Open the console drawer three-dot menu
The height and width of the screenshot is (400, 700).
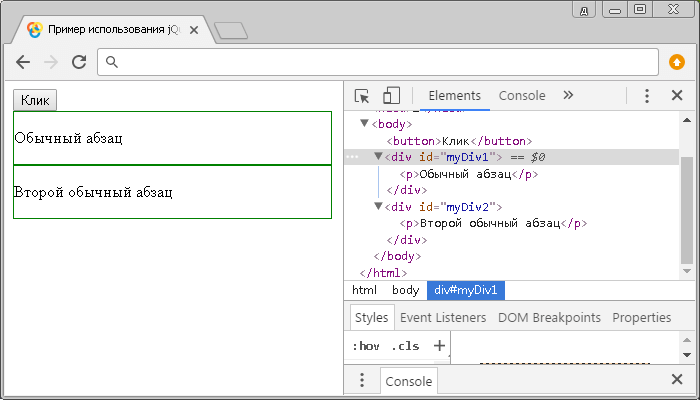tap(362, 380)
